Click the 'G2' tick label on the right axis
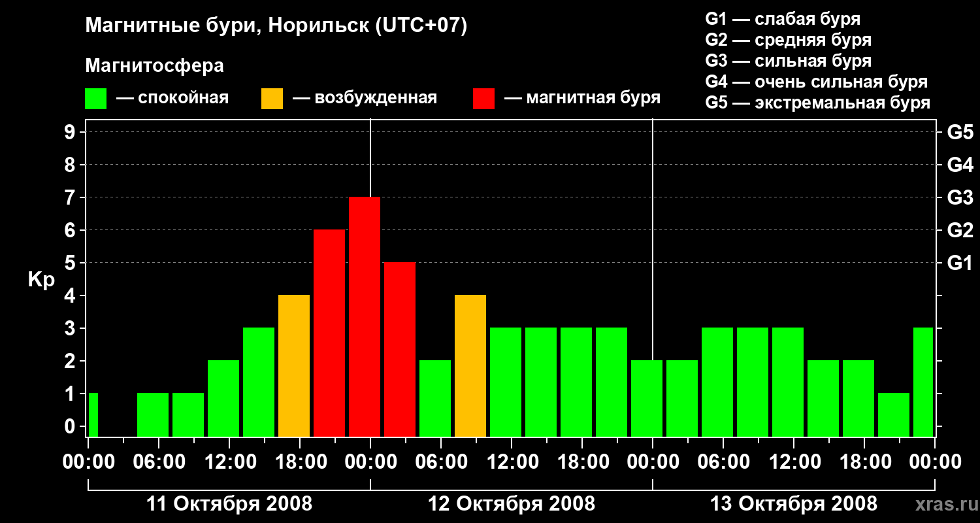 pyautogui.click(x=960, y=231)
